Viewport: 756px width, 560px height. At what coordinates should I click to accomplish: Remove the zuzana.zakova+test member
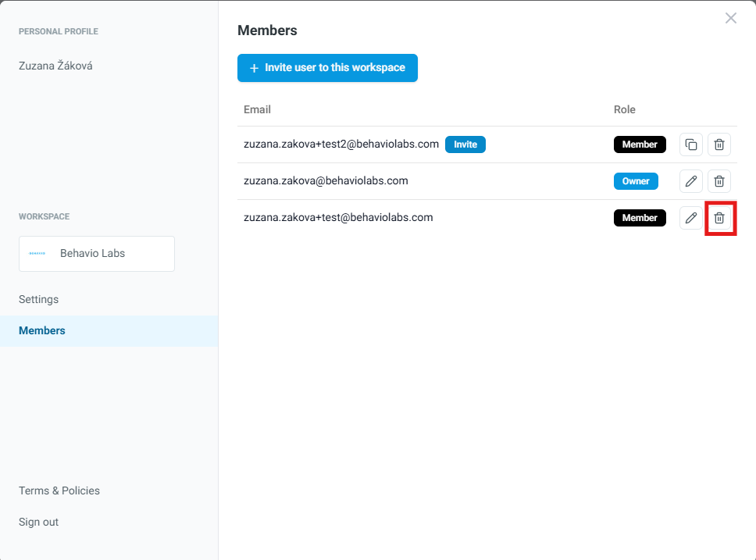pos(719,218)
